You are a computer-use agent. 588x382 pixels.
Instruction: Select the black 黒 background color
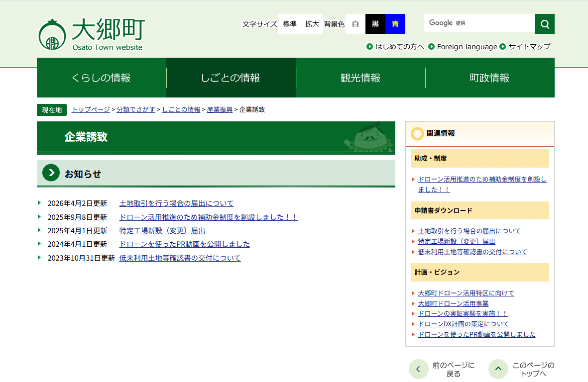375,24
